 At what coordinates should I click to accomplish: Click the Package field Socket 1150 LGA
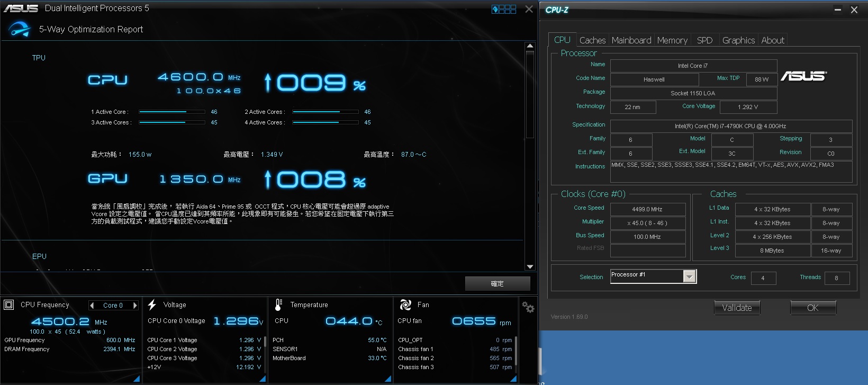pyautogui.click(x=693, y=93)
